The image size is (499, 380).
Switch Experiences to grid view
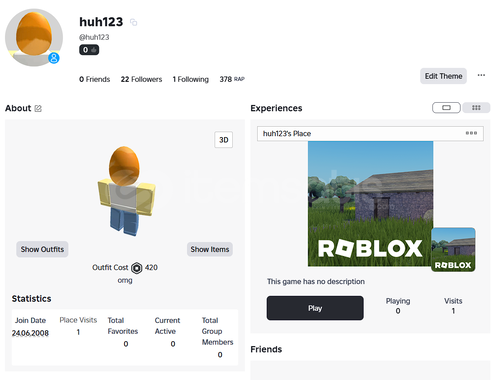click(476, 108)
